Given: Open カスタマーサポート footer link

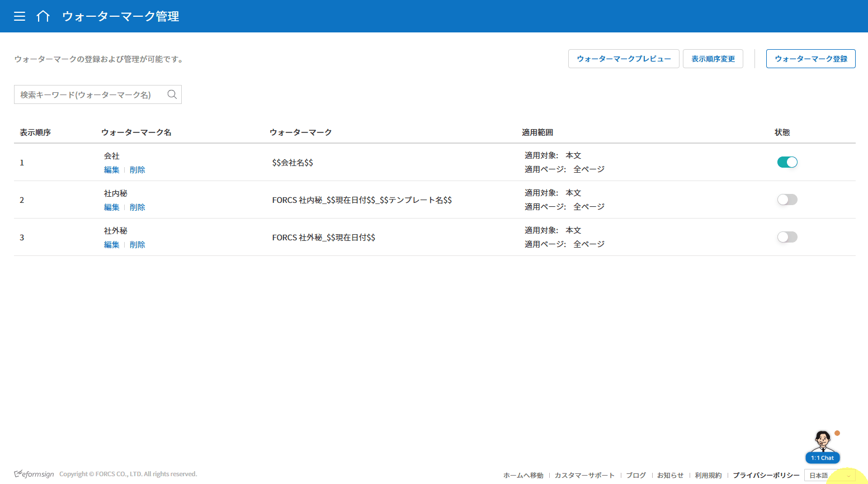Looking at the screenshot, I should (584, 475).
